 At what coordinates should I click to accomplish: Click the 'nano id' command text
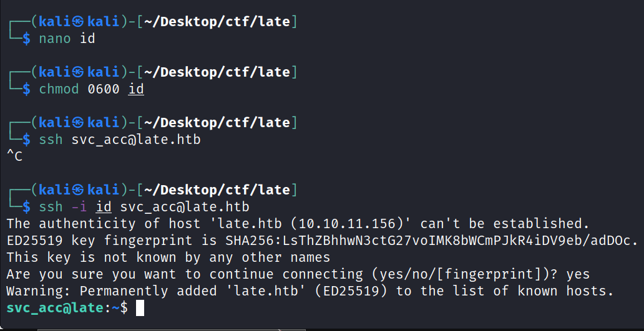click(67, 39)
